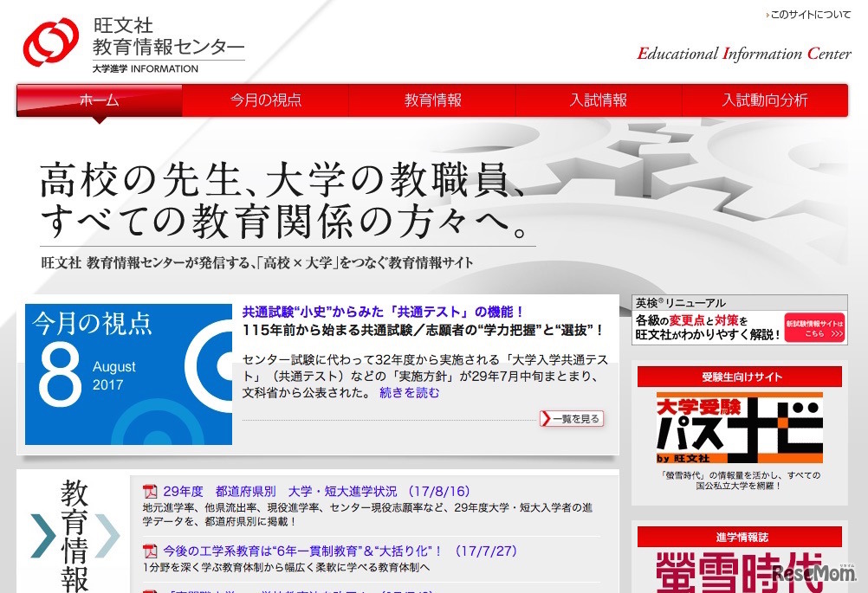Screen dimensions: 868x593
Task: Click the 1分野を深く学ぶ教育体制 description text
Action: [286, 568]
